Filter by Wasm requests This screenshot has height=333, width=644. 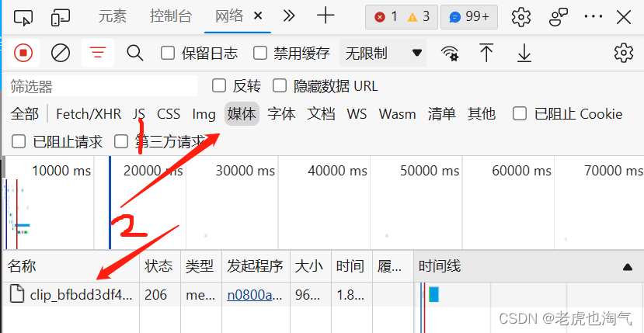point(397,114)
